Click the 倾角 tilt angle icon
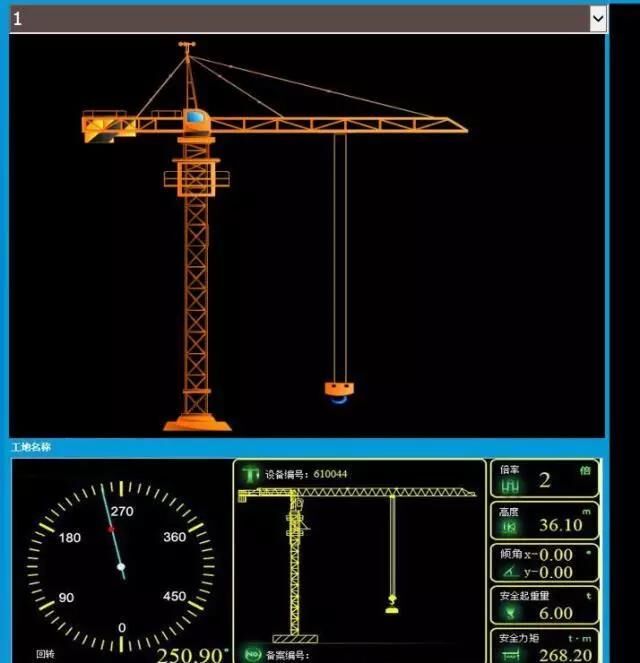The width and height of the screenshot is (640, 663). [511, 570]
